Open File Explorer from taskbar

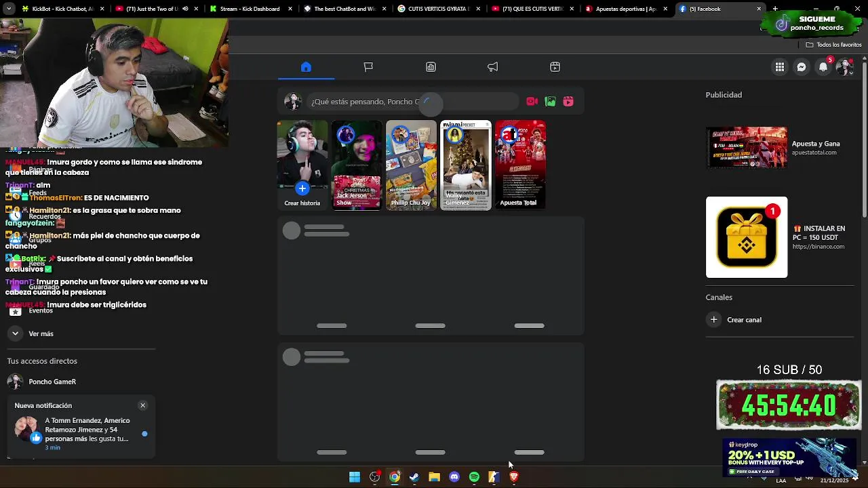(x=434, y=477)
